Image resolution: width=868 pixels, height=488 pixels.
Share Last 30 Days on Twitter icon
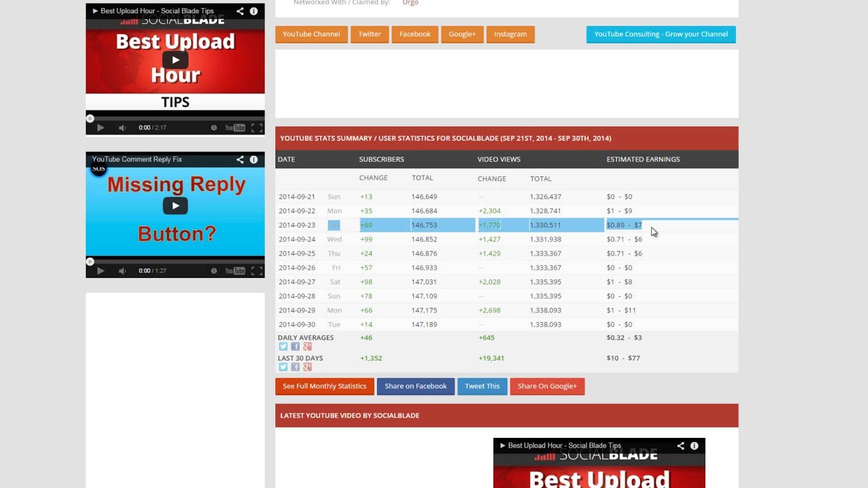pos(283,367)
